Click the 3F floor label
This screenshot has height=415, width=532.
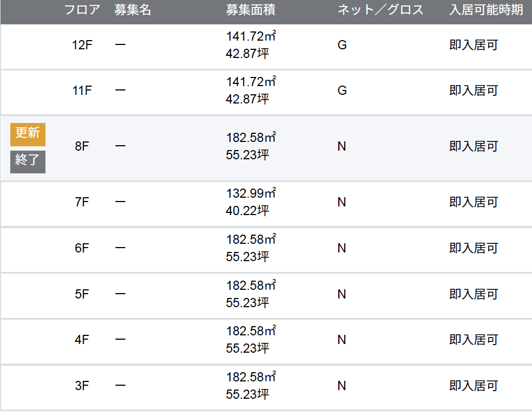(x=82, y=386)
